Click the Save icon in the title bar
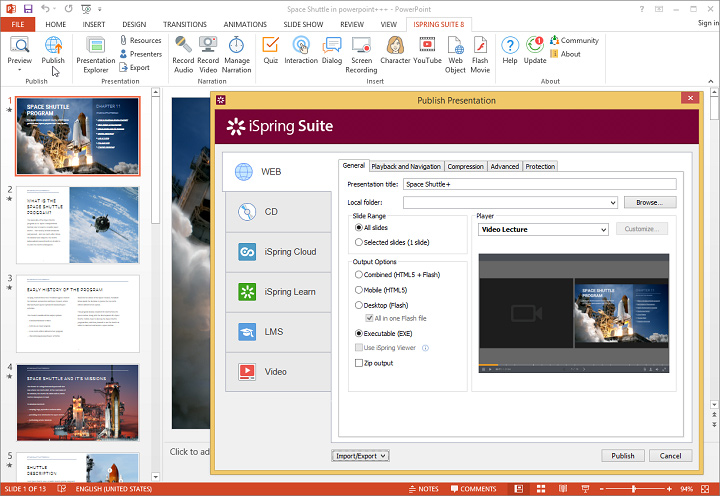This screenshot has height=496, width=720. [x=28, y=9]
